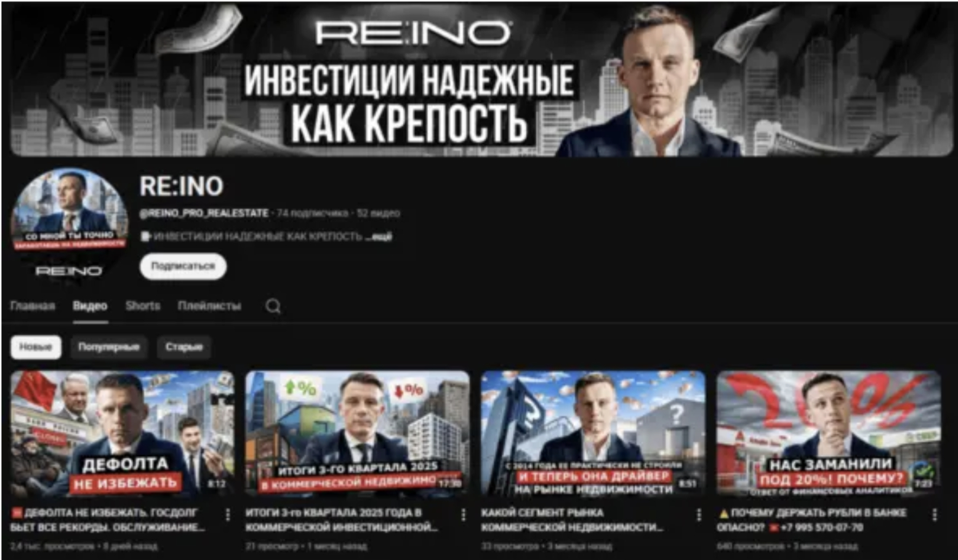Open the three-dot menu of the КАКОЙ СЕГМЕНТ РЫНКА video
958x560 pixels.
point(699,514)
